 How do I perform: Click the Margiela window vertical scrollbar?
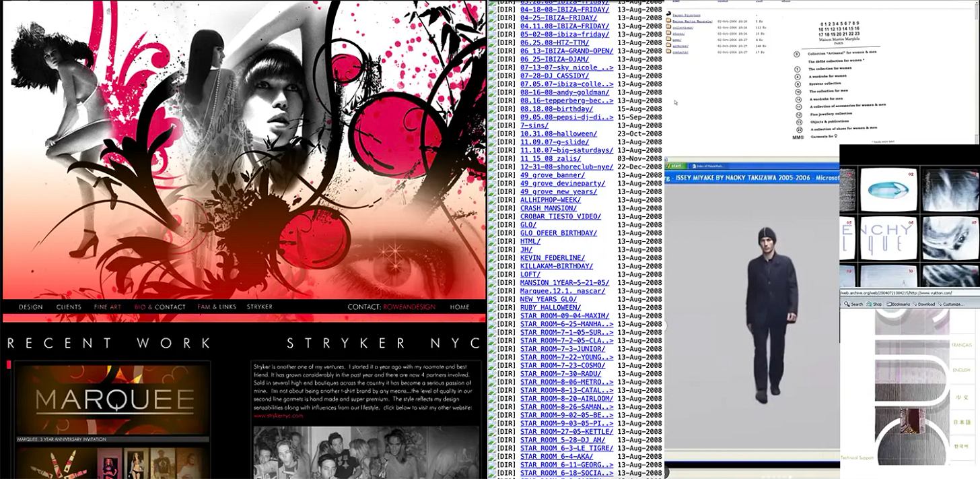977,72
